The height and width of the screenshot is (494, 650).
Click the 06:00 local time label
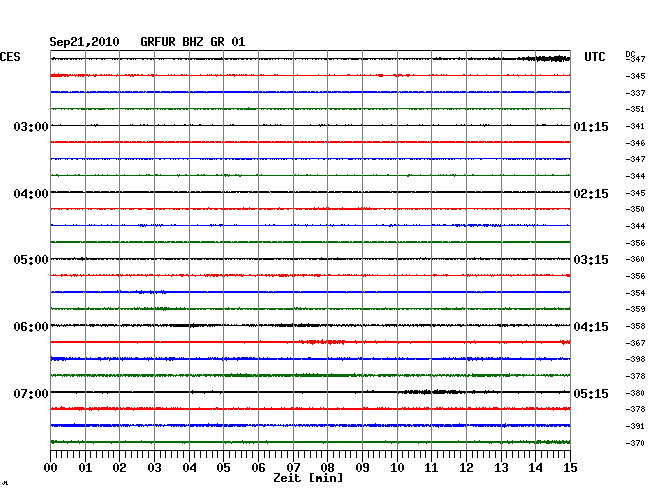31,327
